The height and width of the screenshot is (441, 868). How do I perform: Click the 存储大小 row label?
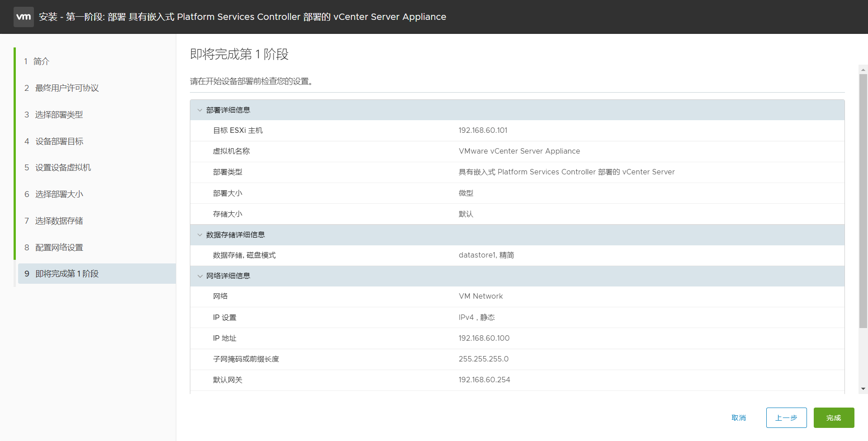click(227, 214)
